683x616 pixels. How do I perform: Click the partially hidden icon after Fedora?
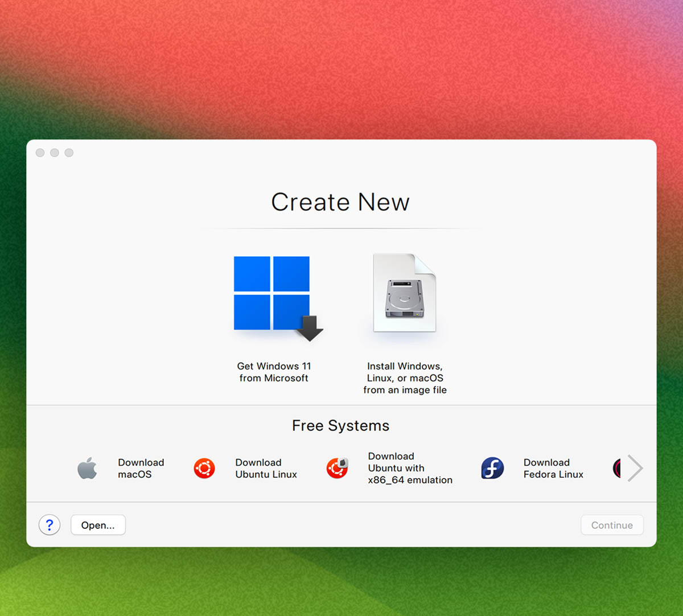(x=617, y=469)
